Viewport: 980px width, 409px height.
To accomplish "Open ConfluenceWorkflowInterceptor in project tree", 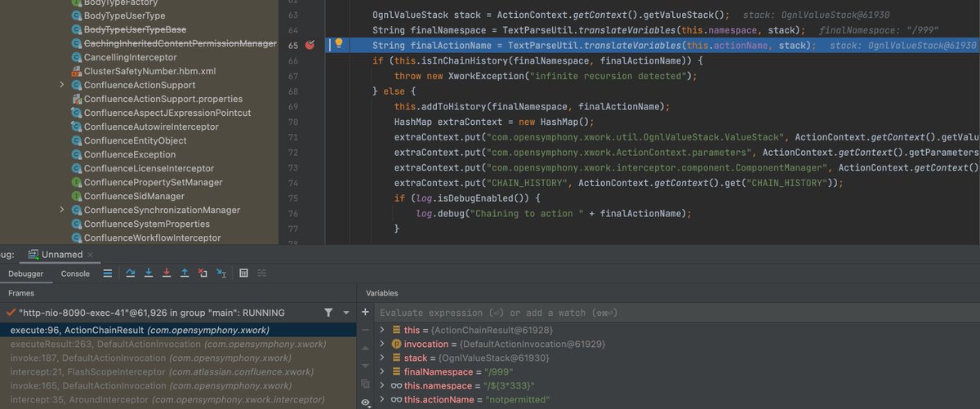I will click(152, 238).
